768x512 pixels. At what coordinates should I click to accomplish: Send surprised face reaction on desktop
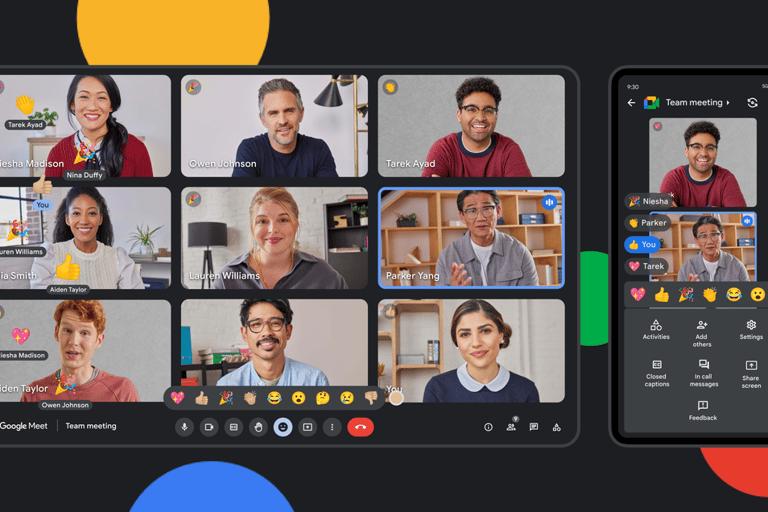pyautogui.click(x=298, y=398)
